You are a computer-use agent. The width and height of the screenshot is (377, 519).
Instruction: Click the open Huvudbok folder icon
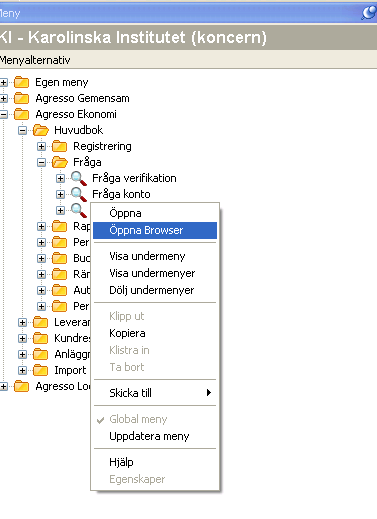coord(41,130)
